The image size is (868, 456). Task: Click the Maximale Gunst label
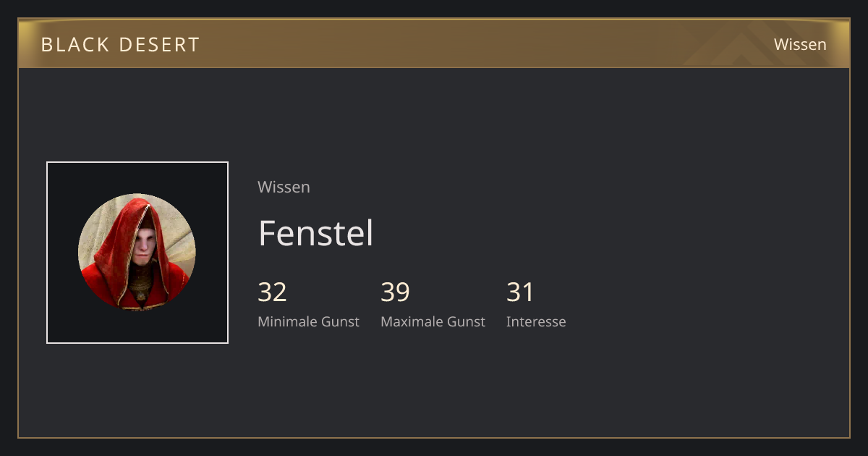[433, 321]
